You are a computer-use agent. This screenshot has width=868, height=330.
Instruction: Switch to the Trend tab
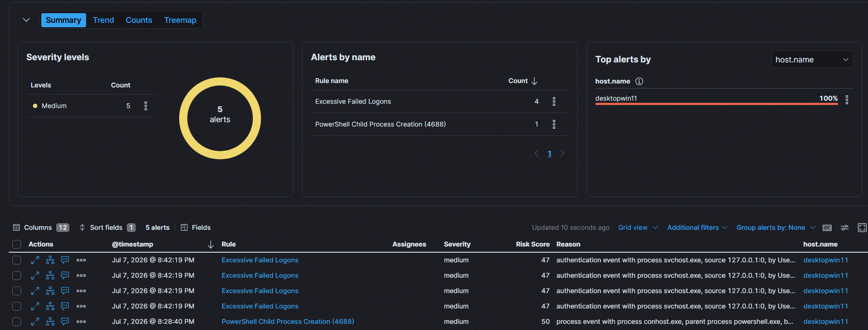pyautogui.click(x=103, y=20)
